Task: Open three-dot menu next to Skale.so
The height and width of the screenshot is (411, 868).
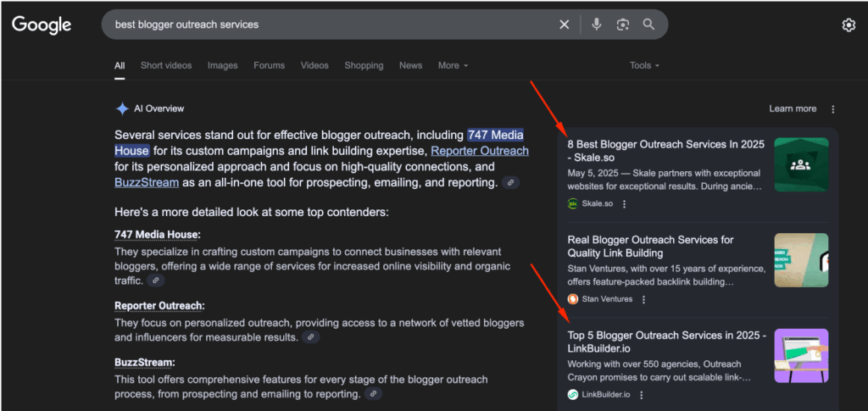Action: [x=625, y=203]
